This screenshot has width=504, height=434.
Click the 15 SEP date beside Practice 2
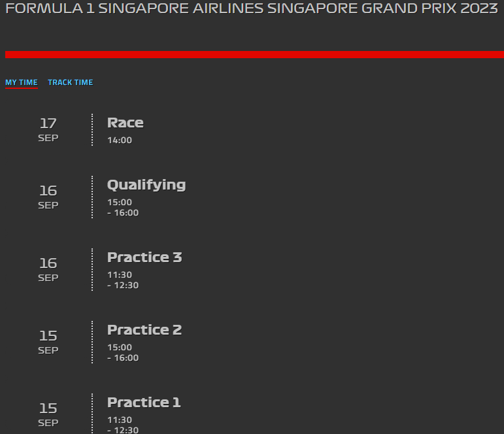click(48, 342)
